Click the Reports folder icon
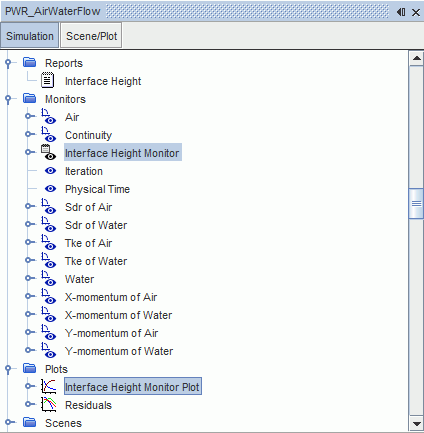 (30, 62)
